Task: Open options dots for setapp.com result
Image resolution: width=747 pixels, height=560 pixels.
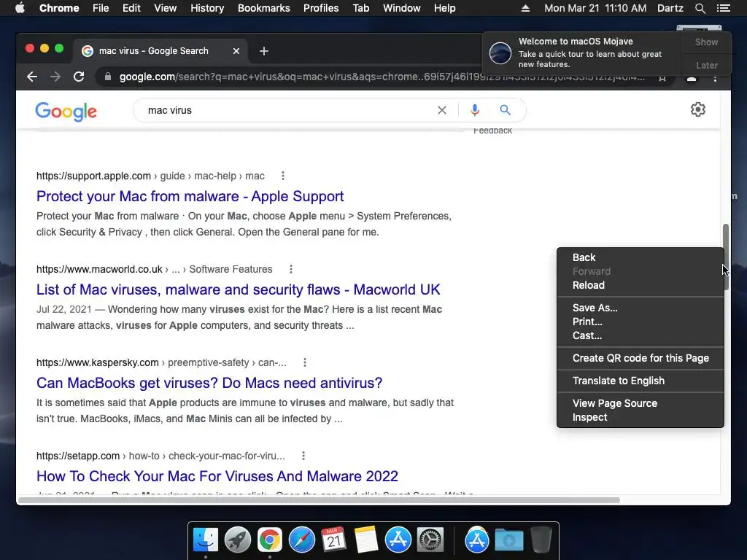Action: 303,456
